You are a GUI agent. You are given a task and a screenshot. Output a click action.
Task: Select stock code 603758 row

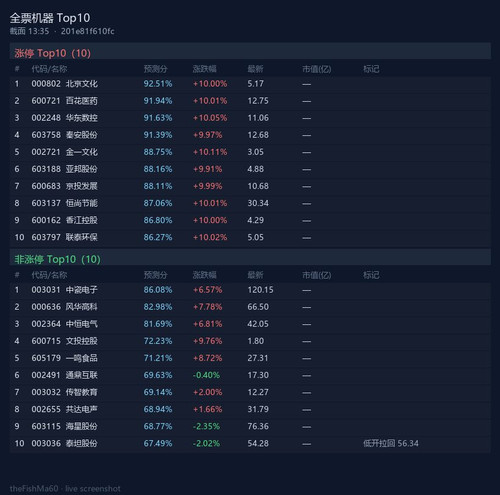pyautogui.click(x=250, y=135)
